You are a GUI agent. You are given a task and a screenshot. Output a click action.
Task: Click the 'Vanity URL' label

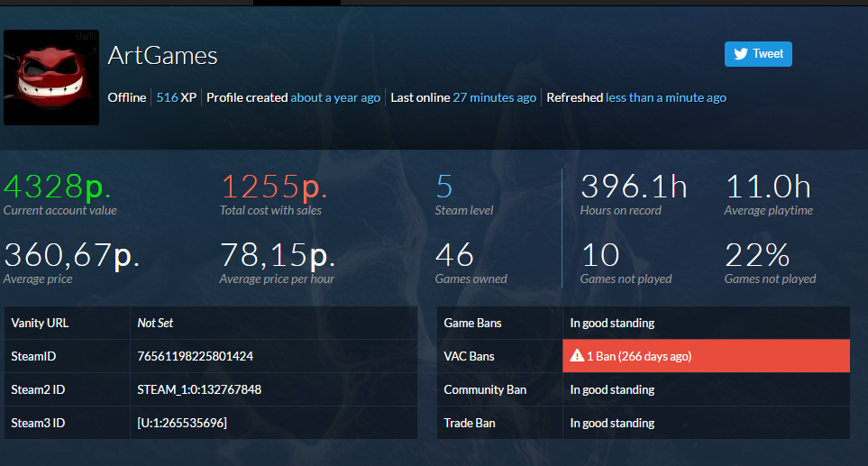[x=40, y=323]
